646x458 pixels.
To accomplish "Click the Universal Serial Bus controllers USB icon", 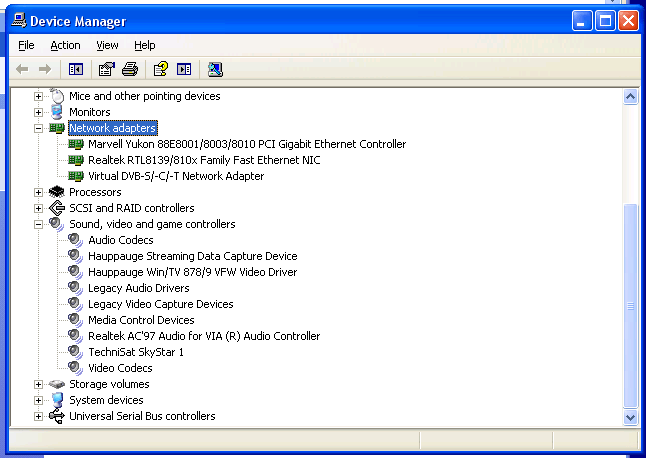I will [x=57, y=416].
